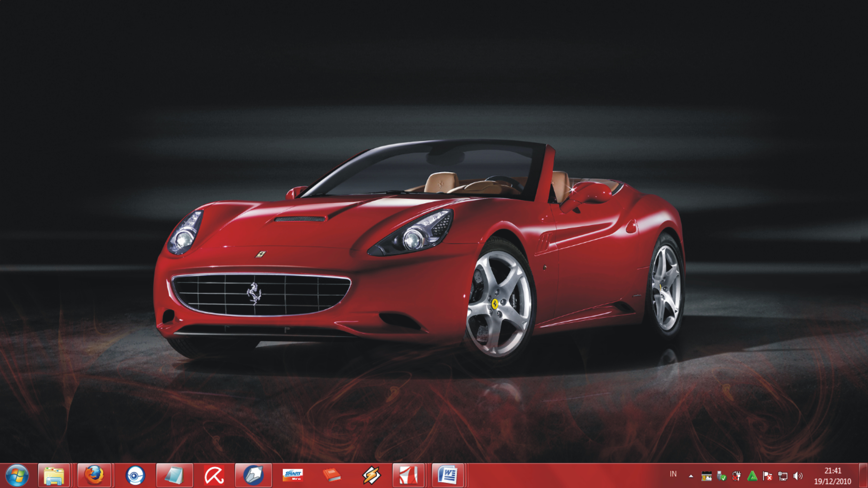Switch to Microsoft Word on the taskbar

[448, 475]
